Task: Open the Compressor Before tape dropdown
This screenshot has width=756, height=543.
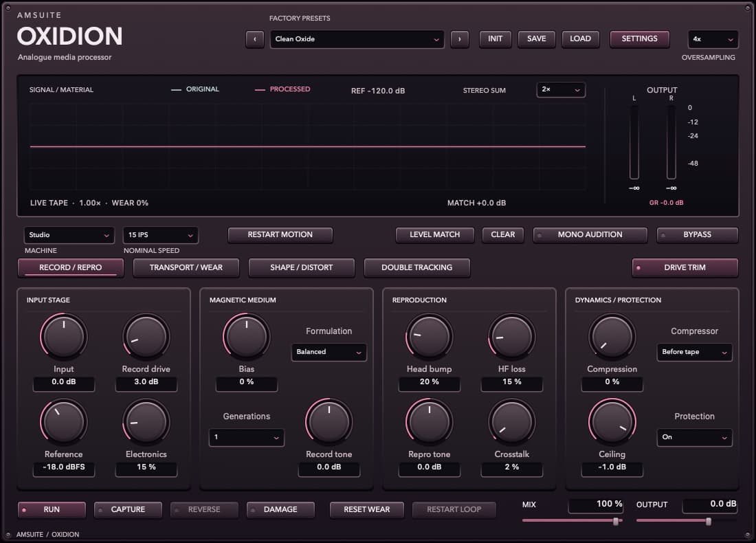Action: pyautogui.click(x=694, y=352)
